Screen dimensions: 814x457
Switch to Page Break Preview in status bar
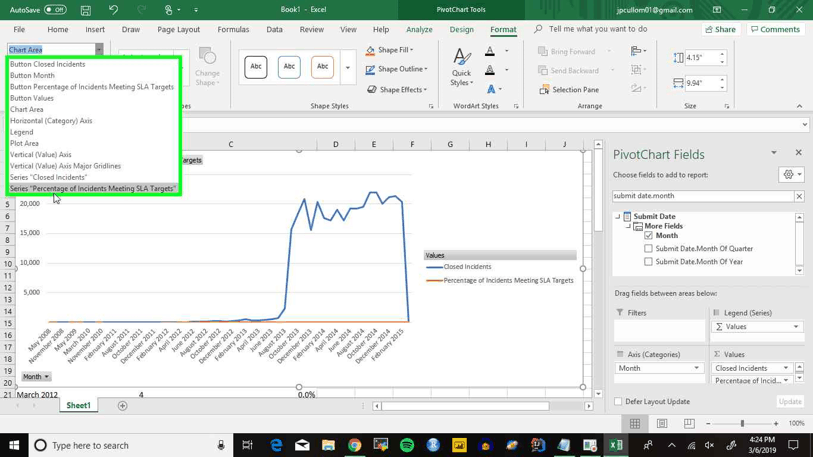pos(689,423)
